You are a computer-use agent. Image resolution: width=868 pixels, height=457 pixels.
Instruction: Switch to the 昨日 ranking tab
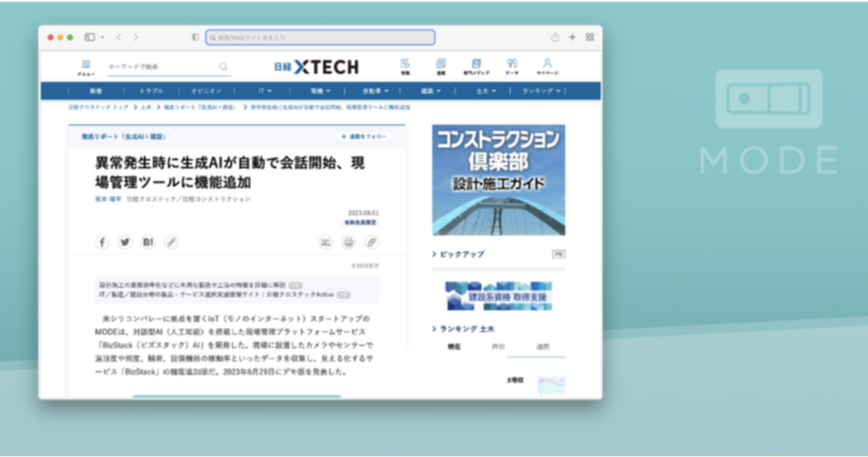[497, 346]
